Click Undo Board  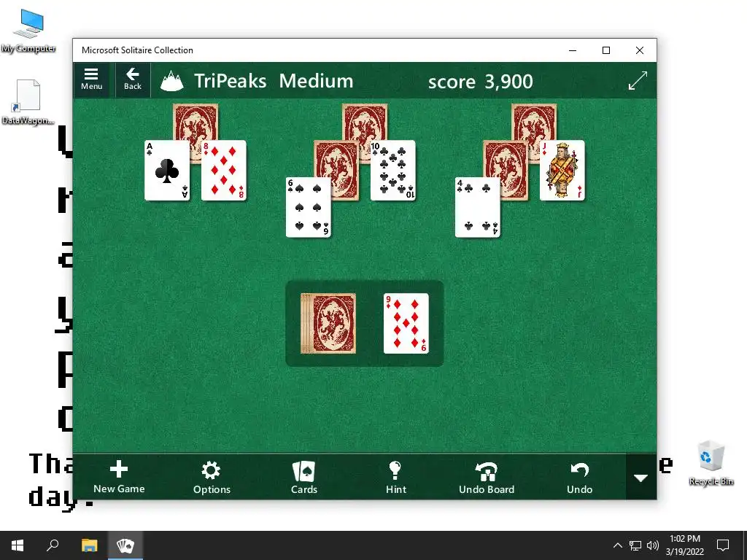pyautogui.click(x=487, y=477)
